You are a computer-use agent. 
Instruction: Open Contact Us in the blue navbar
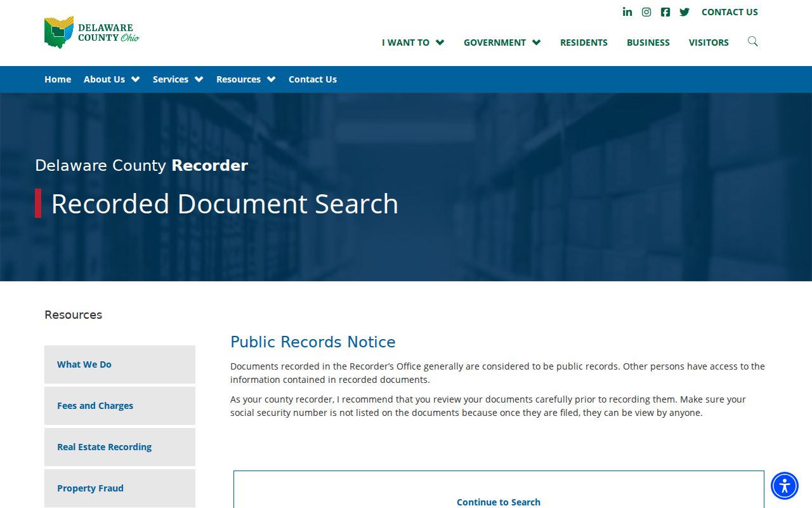(313, 79)
